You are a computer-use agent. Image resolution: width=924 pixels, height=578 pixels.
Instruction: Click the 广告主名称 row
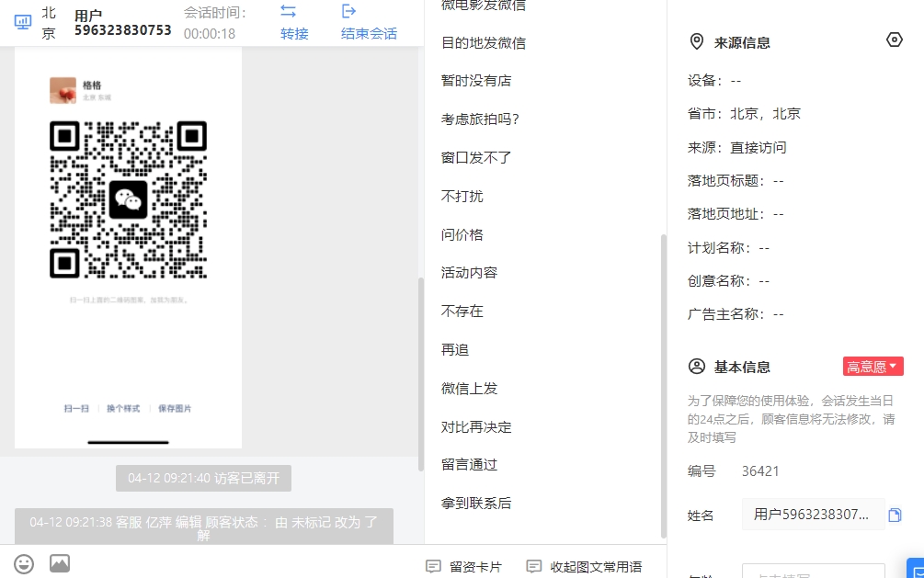736,314
